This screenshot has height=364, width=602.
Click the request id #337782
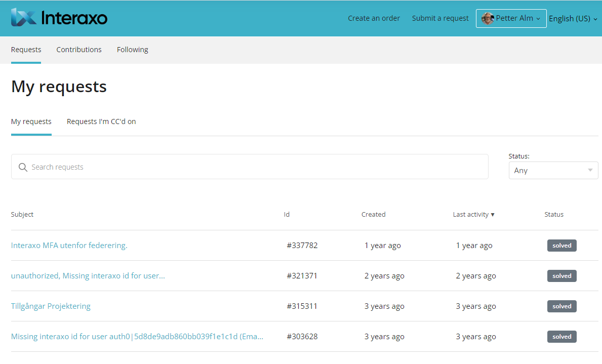302,246
